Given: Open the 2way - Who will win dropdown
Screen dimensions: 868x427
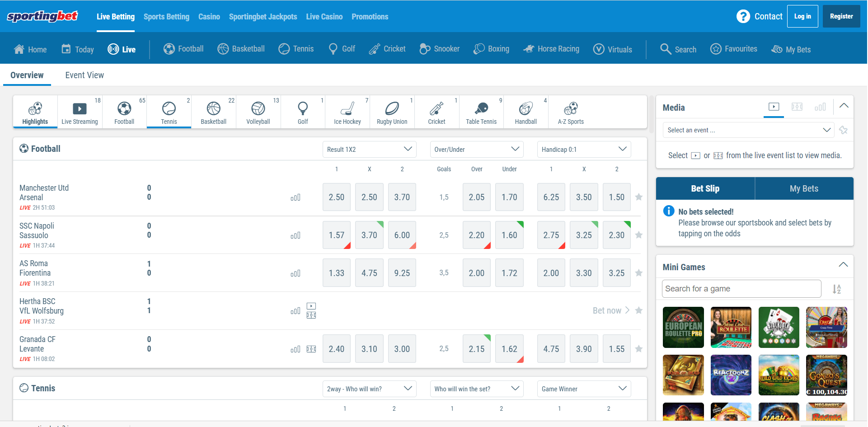Looking at the screenshot, I should tap(369, 389).
